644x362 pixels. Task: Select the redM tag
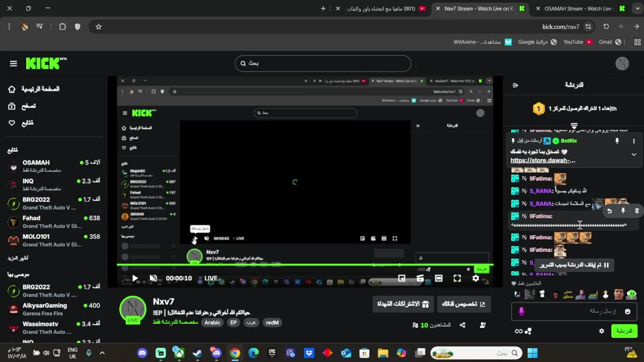[272, 323]
